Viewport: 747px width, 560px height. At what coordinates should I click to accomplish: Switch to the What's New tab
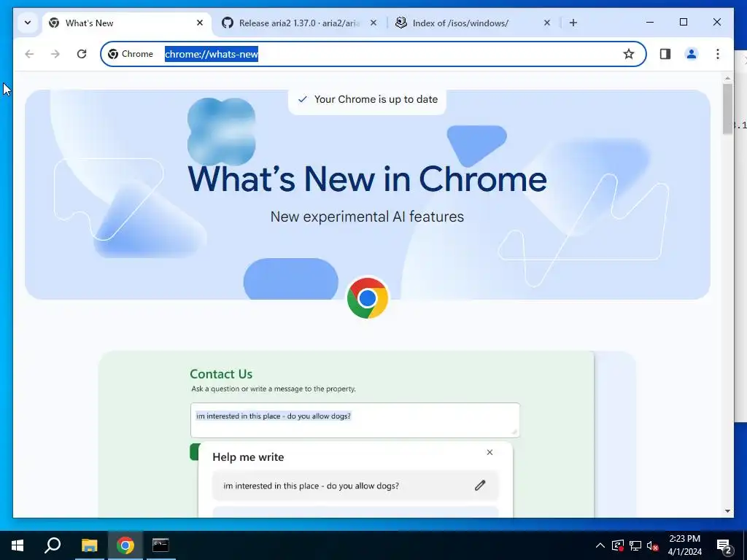click(x=126, y=23)
